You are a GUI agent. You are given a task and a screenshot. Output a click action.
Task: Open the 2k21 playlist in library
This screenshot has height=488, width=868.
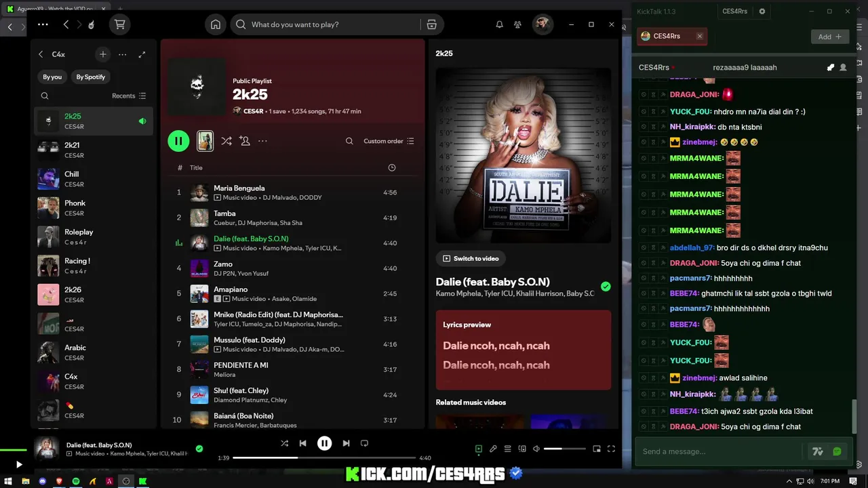94,150
